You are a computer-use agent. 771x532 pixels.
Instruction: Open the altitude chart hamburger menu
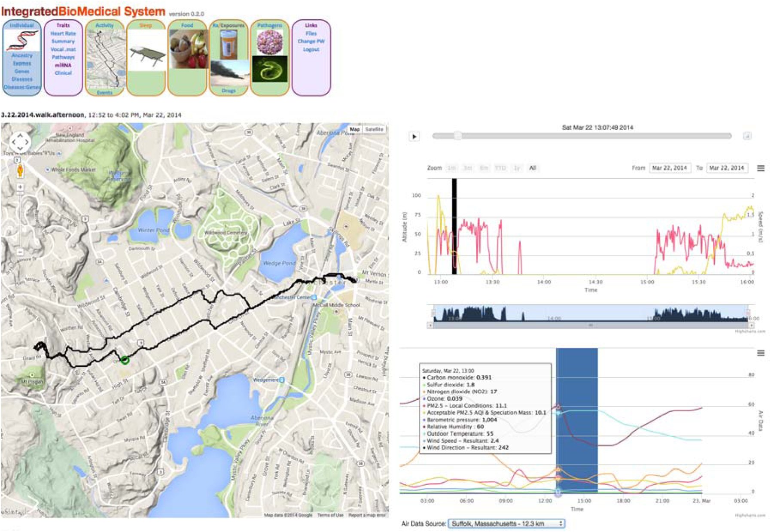[760, 168]
